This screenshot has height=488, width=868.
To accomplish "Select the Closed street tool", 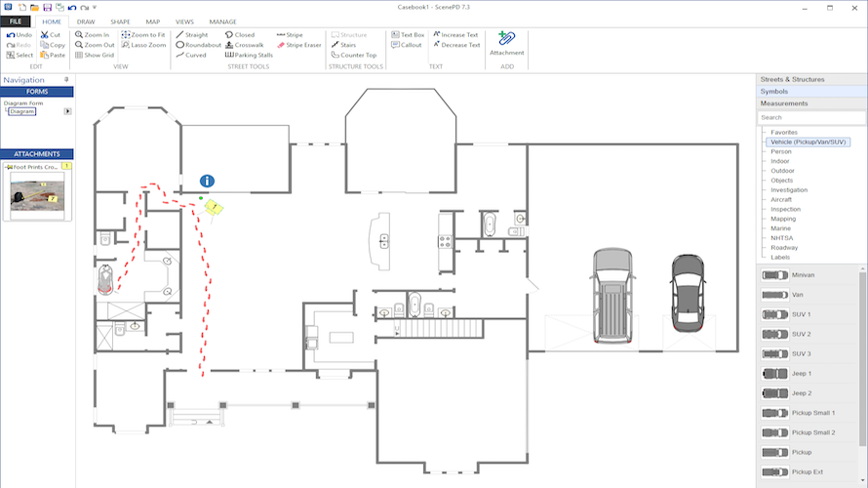I will (x=240, y=35).
